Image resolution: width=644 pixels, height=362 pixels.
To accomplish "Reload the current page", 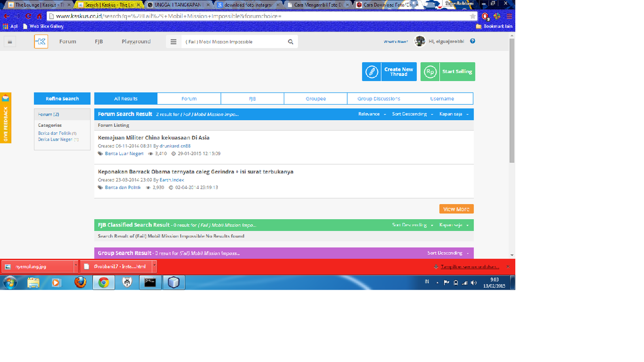I will 28,16.
